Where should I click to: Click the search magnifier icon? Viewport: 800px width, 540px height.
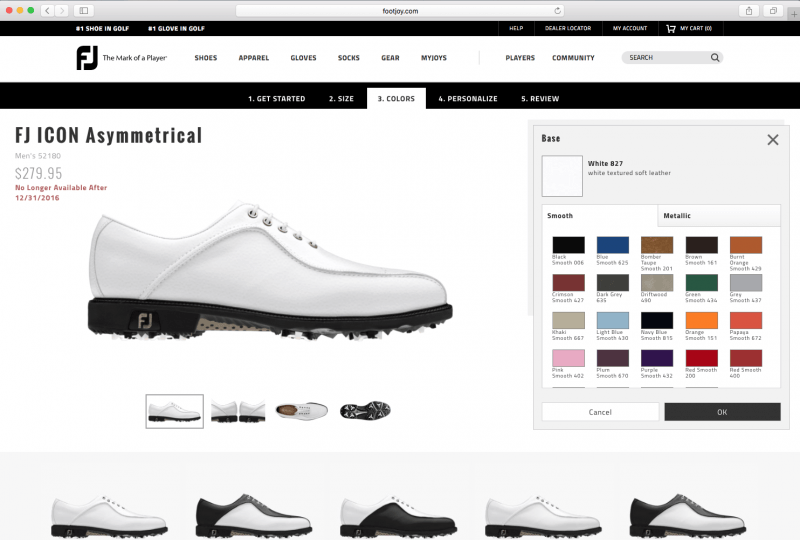point(715,58)
